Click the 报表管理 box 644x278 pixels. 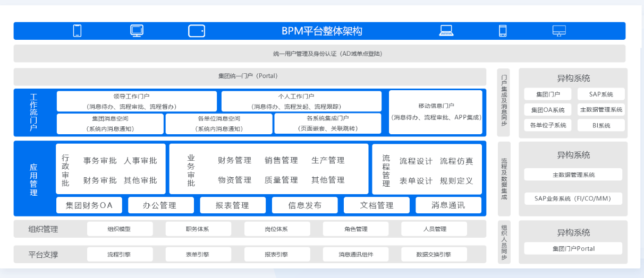coord(233,205)
